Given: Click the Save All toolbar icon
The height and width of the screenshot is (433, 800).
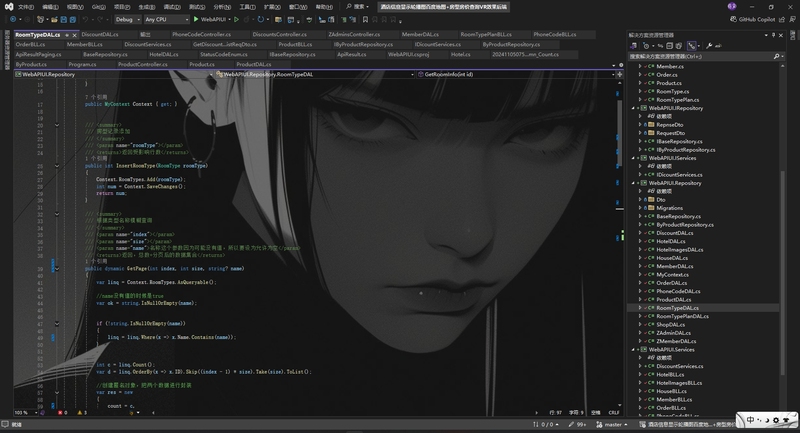Looking at the screenshot, I should [72, 19].
